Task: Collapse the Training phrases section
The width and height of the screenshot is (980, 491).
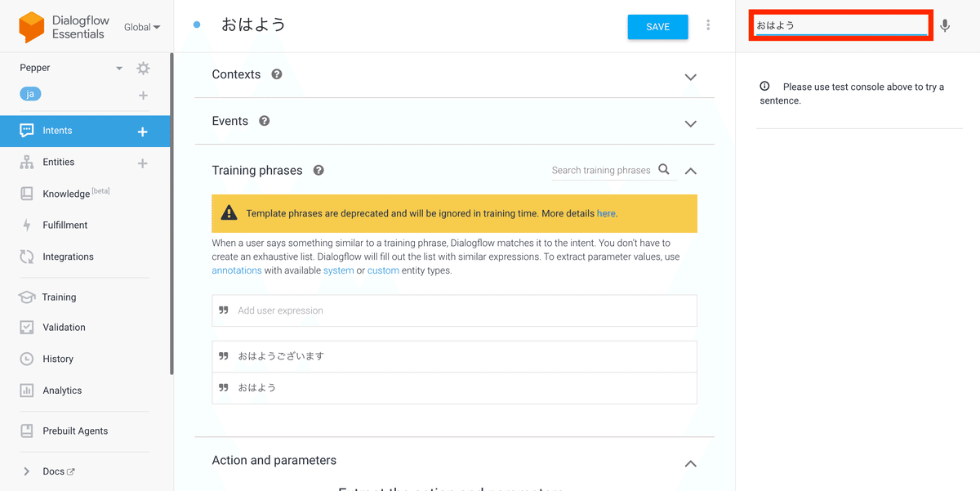Action: [x=690, y=171]
